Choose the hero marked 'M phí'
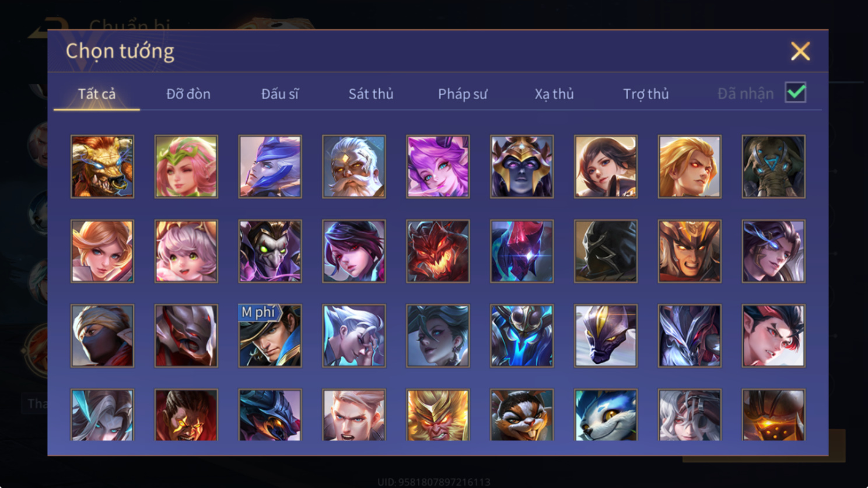 [270, 336]
